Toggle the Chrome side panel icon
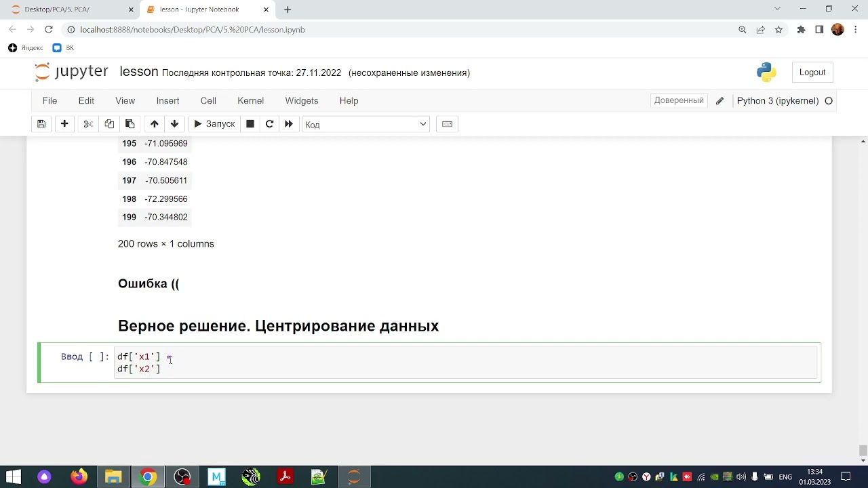The width and height of the screenshot is (868, 488). point(819,30)
